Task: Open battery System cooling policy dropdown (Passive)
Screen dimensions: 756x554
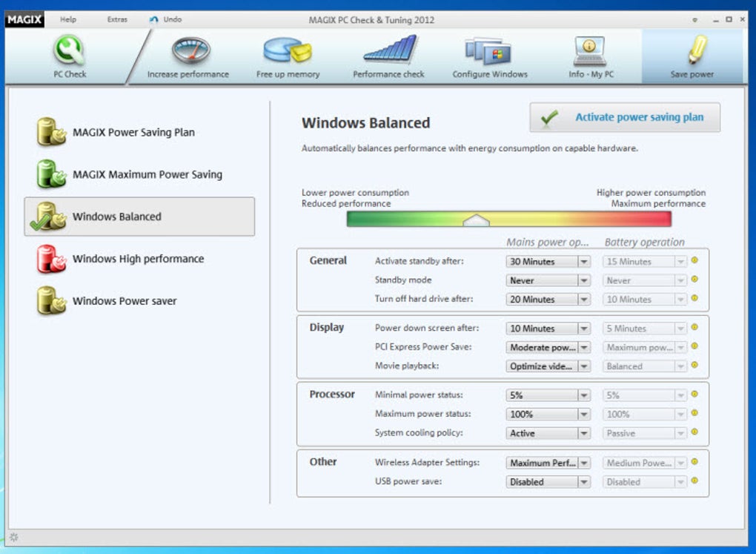Action: pos(645,433)
